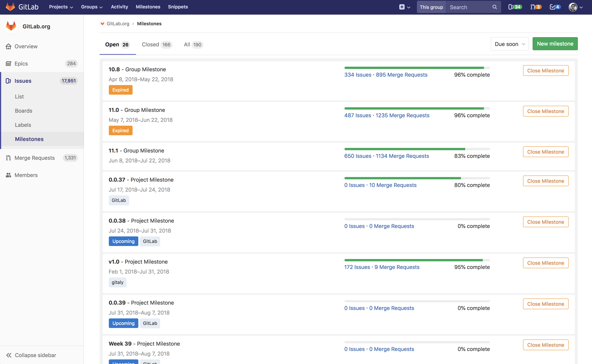Open the plus new item dropdown
This screenshot has width=592, height=364.
(x=404, y=7)
